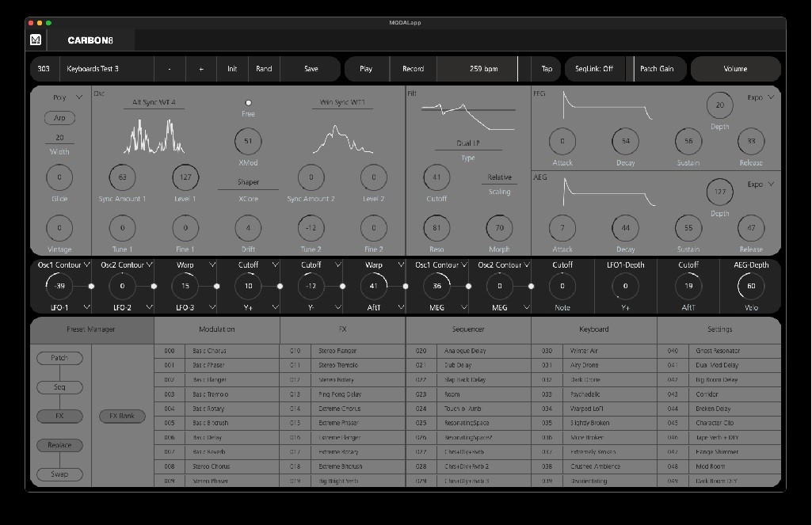Open the Dual LP filter type selector
This screenshot has width=812, height=525.
pos(468,143)
